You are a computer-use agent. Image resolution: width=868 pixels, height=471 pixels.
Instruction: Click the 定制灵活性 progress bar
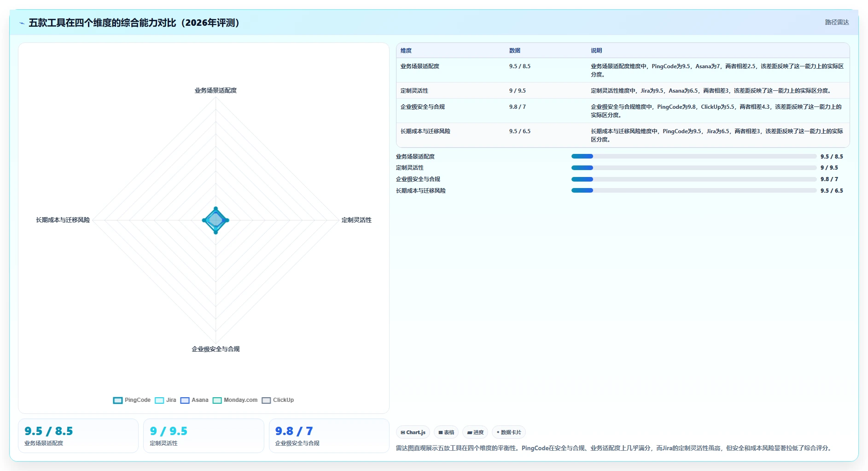[x=693, y=168]
